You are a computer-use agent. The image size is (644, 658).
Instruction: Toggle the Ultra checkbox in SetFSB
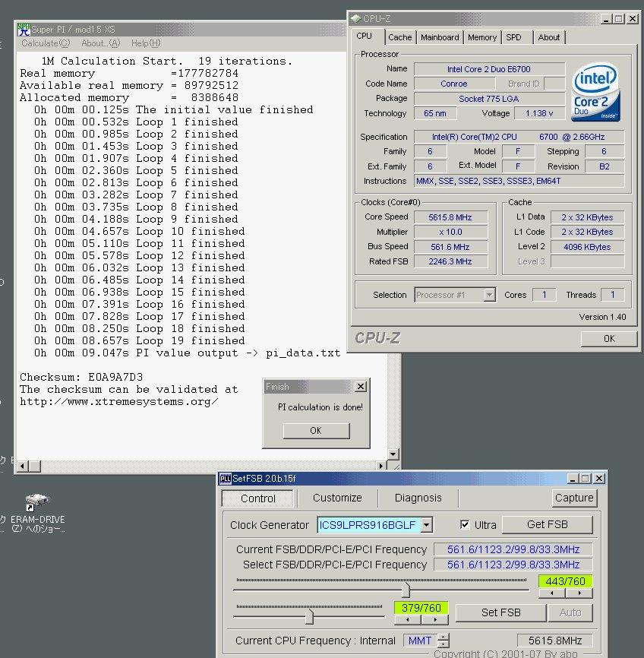click(465, 524)
